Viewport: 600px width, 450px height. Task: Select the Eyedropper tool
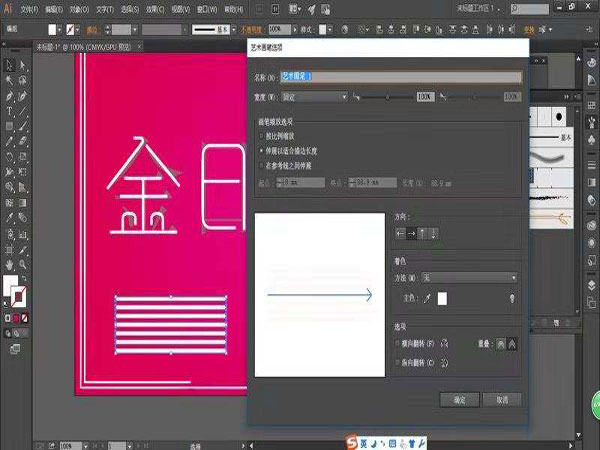[x=9, y=218]
